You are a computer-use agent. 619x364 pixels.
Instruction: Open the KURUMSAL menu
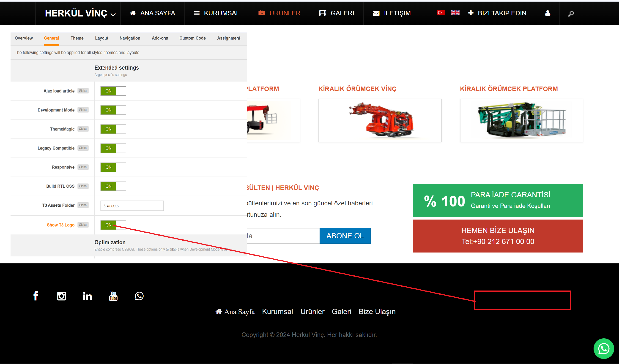[217, 13]
